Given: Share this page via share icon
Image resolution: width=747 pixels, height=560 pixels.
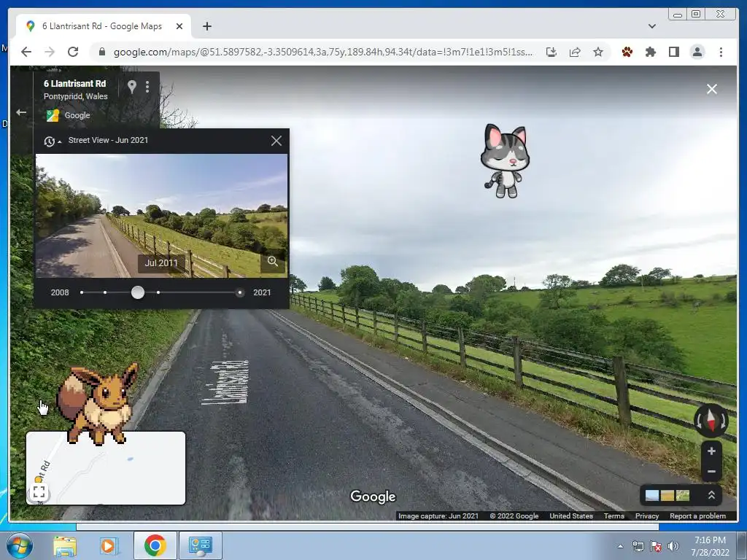Looking at the screenshot, I should [x=575, y=52].
